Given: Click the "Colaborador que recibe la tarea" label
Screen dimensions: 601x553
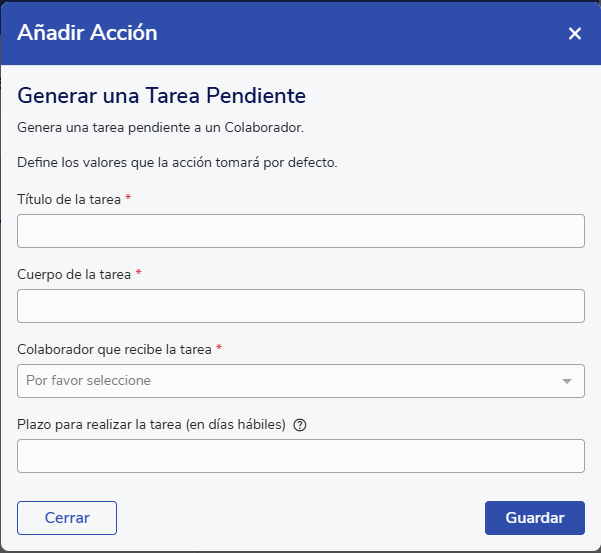Looking at the screenshot, I should (114, 349).
